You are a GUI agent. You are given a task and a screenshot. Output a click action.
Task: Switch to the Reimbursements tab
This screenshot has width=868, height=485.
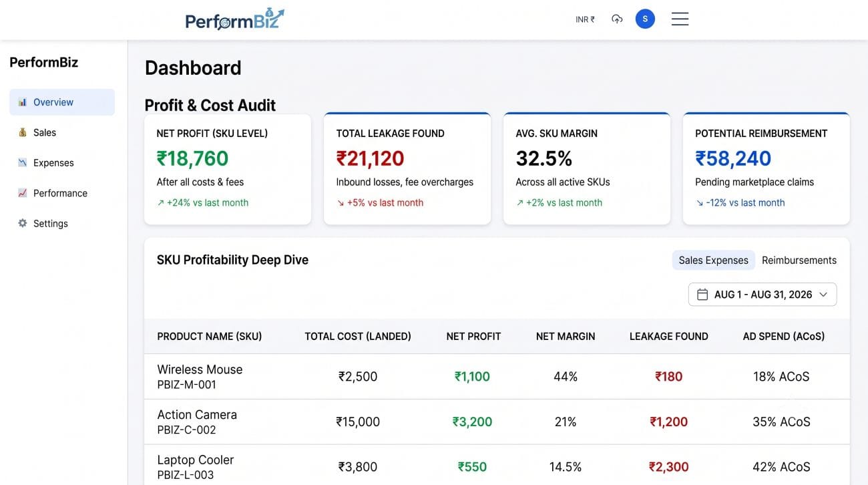tap(799, 261)
